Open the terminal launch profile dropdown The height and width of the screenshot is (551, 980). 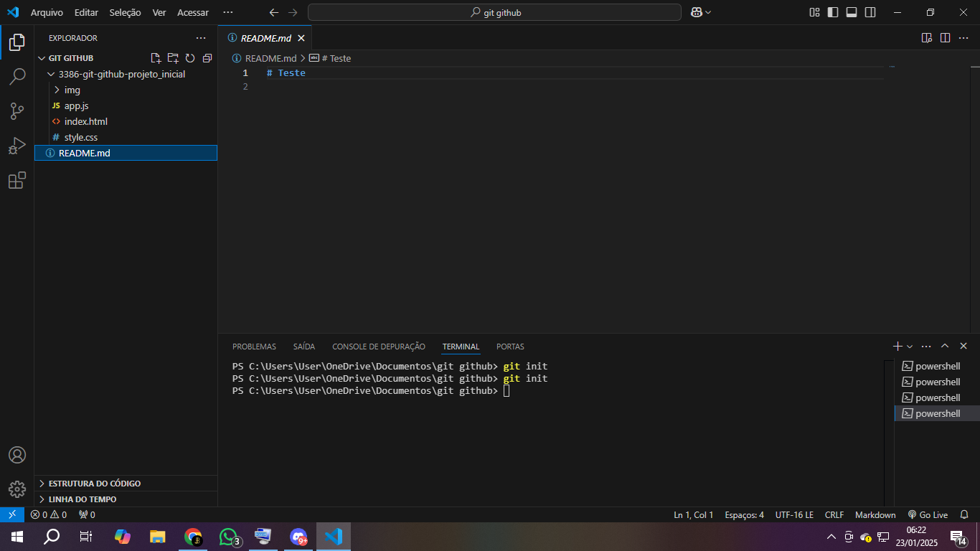910,347
